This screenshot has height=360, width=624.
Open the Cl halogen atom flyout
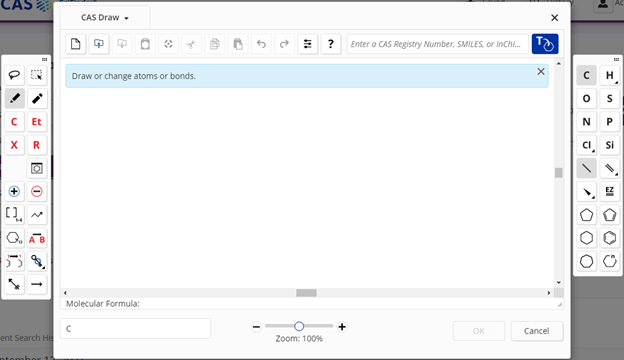point(586,145)
